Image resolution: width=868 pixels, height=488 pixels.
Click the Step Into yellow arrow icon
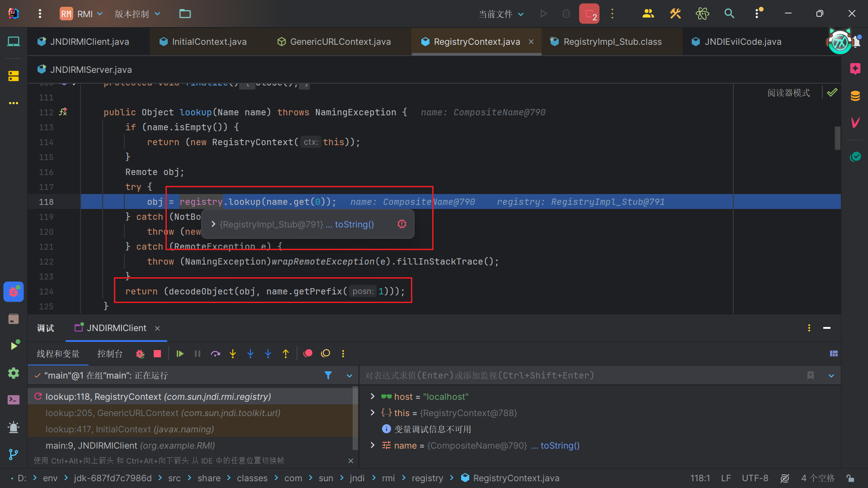(x=233, y=354)
